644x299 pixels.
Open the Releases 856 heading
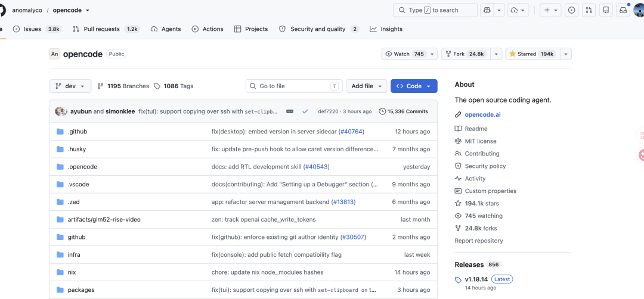478,264
